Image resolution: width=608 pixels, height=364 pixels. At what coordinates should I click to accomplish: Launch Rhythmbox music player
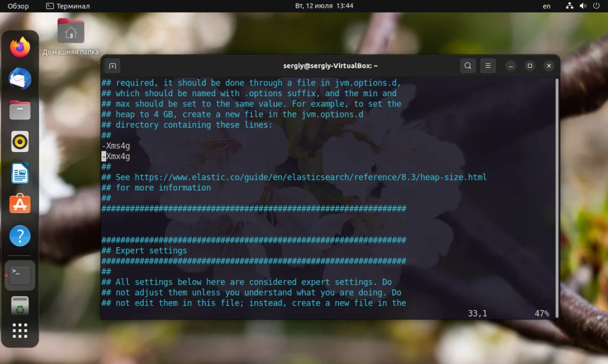click(20, 142)
